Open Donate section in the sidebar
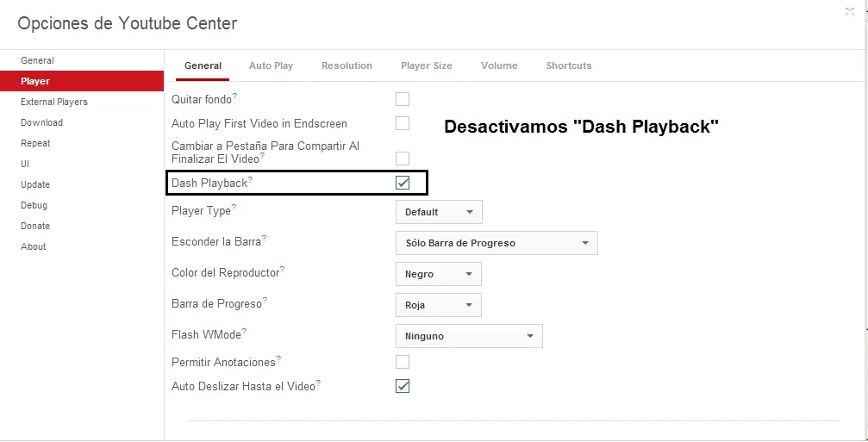 [82, 226]
